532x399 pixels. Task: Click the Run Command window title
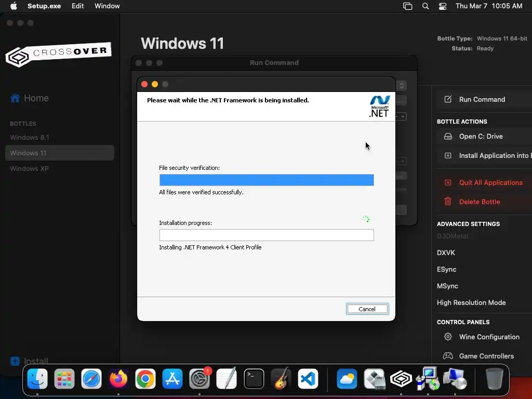pyautogui.click(x=274, y=63)
